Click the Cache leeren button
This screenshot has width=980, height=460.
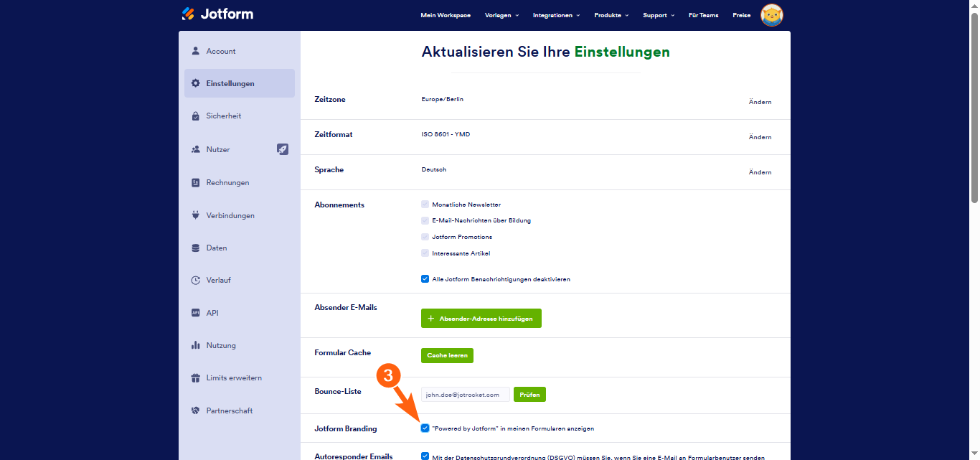coord(447,355)
